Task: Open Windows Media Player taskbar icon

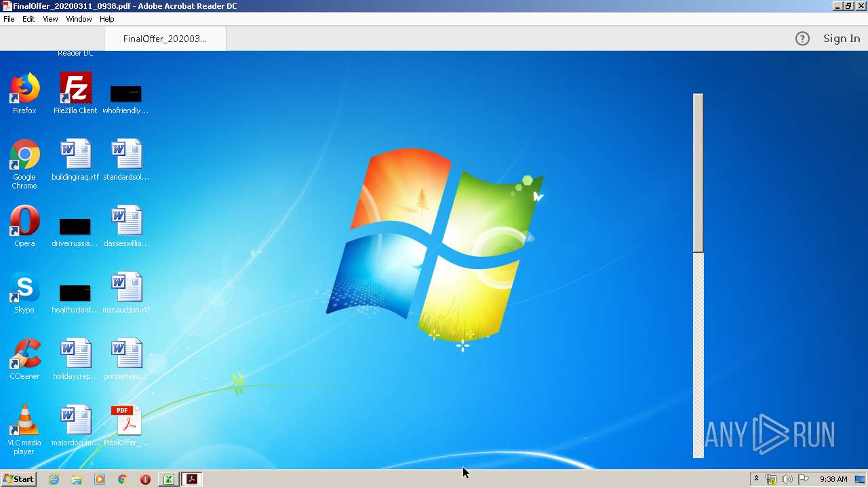Action: click(x=100, y=479)
